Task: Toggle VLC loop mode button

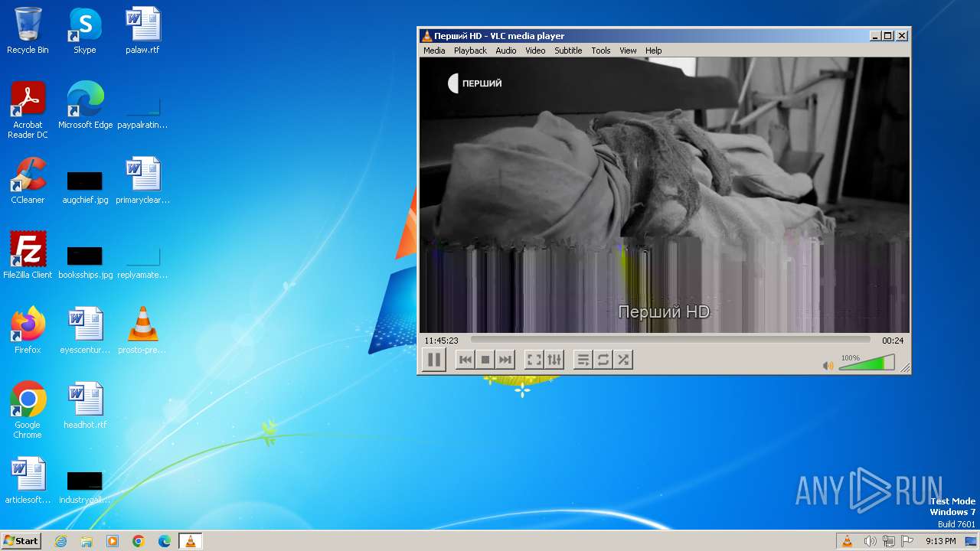Action: pyautogui.click(x=603, y=360)
